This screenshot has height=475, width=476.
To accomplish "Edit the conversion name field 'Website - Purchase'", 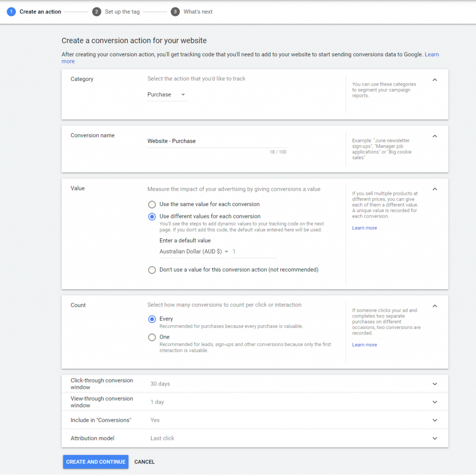I will pos(217,141).
